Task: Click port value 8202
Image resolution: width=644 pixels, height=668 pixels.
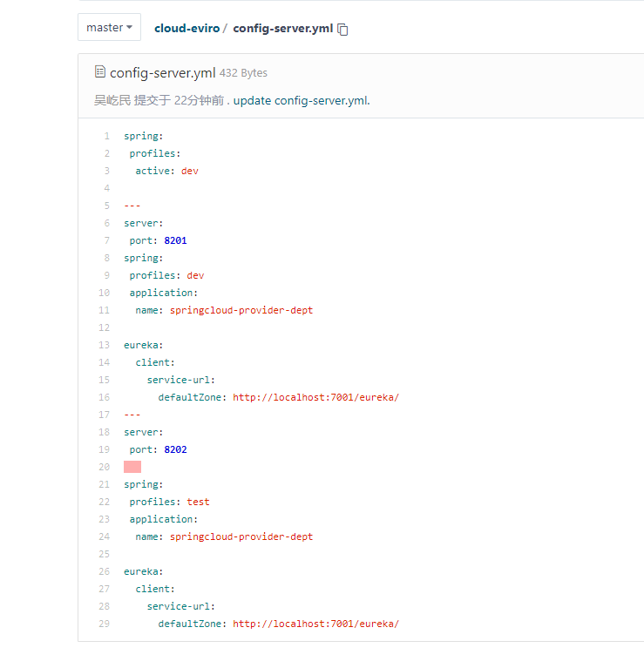Action: coord(175,449)
